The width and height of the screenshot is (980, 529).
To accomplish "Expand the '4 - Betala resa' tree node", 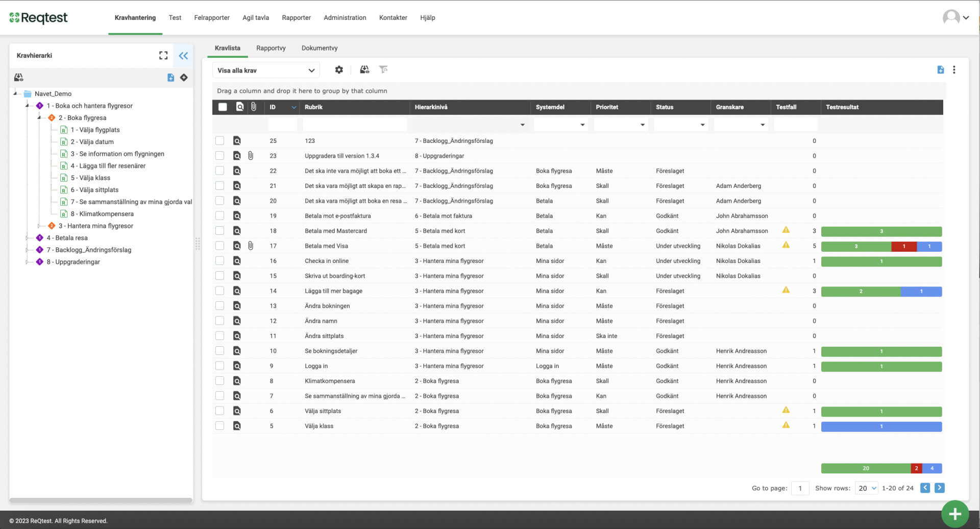I will pyautogui.click(x=28, y=238).
